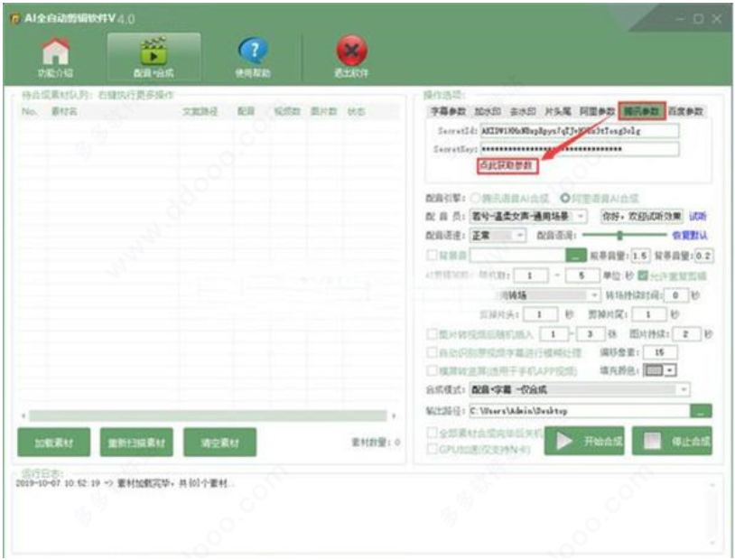Click the scroll right arrow under material list
The height and width of the screenshot is (560, 735).
[394, 415]
